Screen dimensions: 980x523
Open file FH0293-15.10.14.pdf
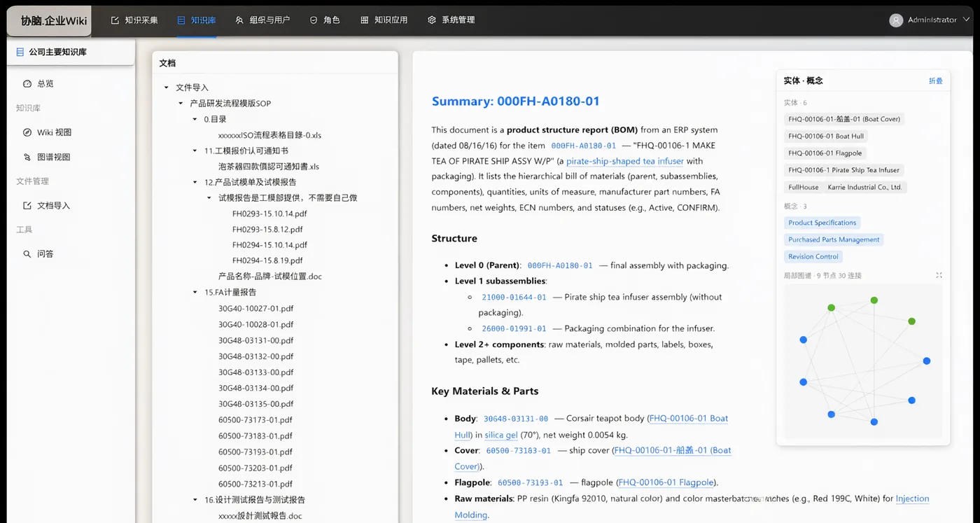269,214
